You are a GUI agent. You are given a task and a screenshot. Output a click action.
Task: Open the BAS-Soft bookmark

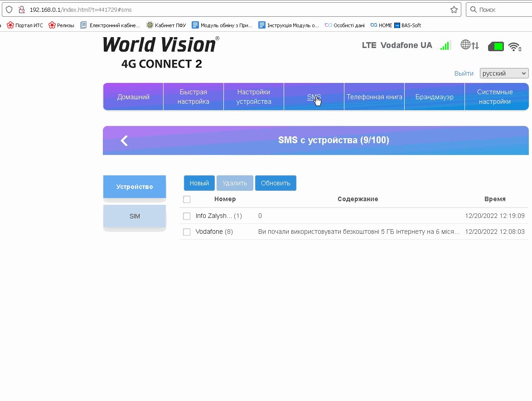[407, 25]
